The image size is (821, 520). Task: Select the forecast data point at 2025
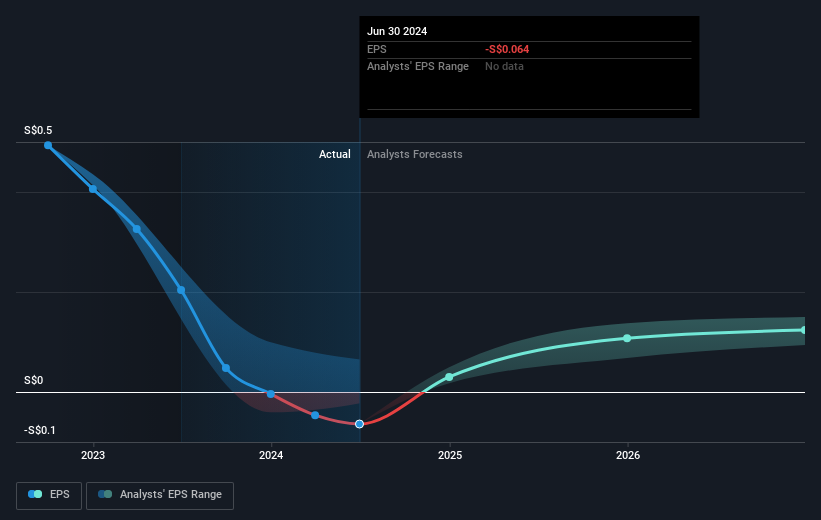pos(449,377)
